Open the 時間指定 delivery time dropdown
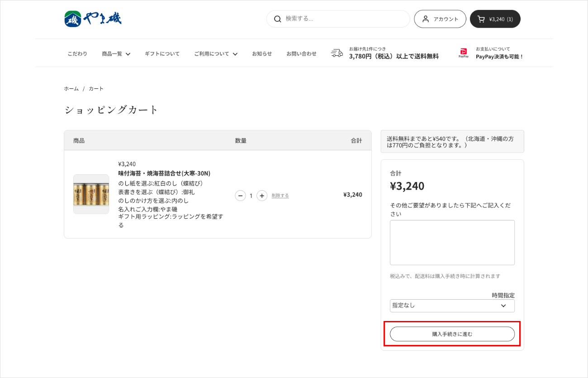588x378 pixels. coord(452,306)
